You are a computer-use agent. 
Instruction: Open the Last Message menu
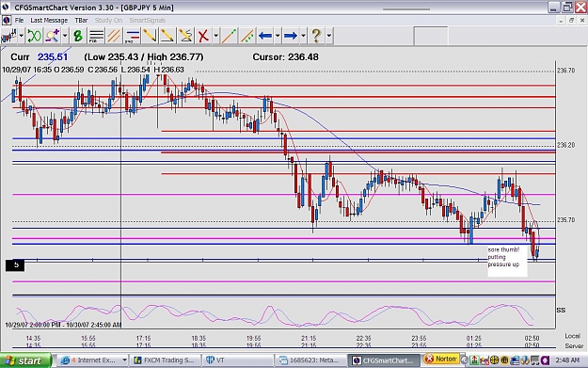(49, 21)
